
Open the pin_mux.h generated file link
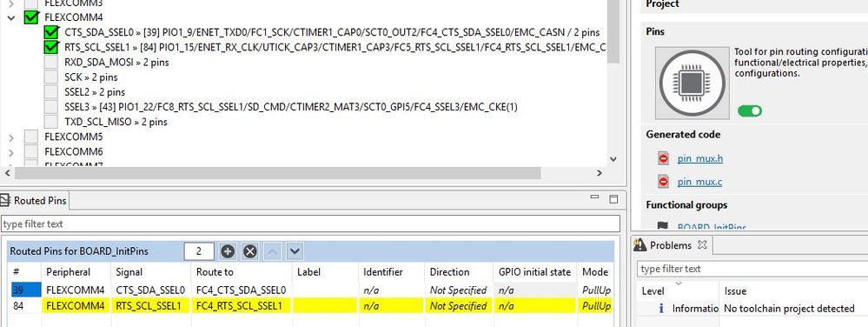tap(699, 159)
